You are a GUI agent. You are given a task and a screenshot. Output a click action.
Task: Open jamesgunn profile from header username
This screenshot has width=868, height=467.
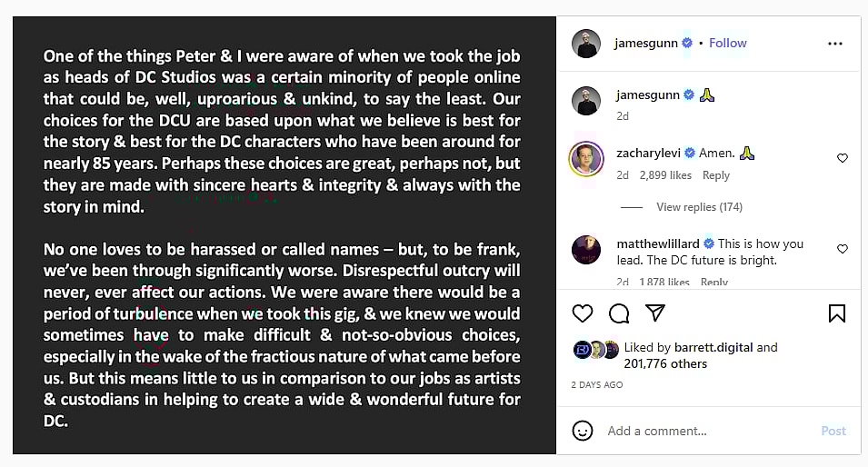click(x=646, y=43)
